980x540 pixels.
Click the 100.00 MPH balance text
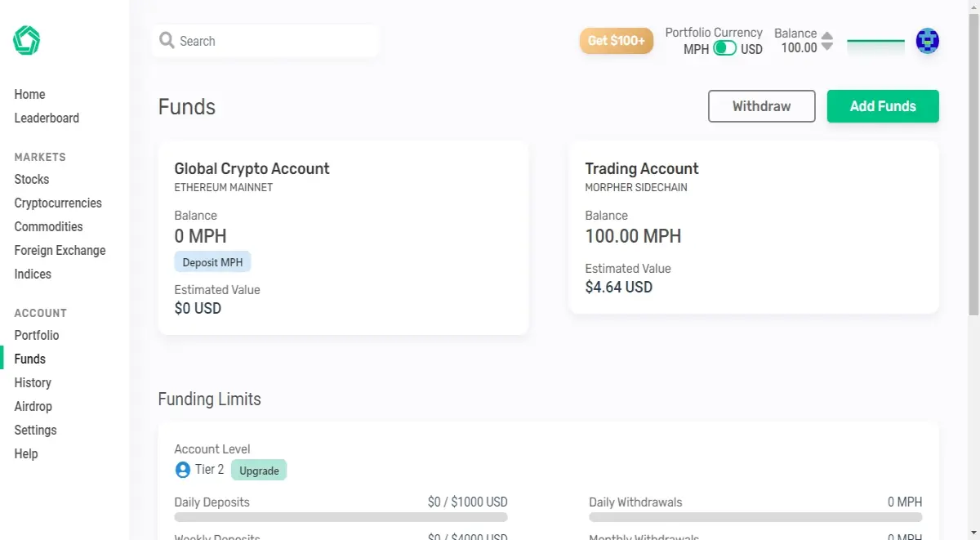coord(633,237)
